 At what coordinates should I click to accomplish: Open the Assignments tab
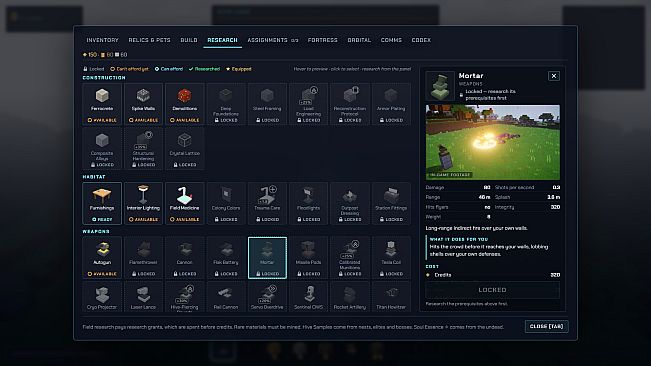pos(273,40)
